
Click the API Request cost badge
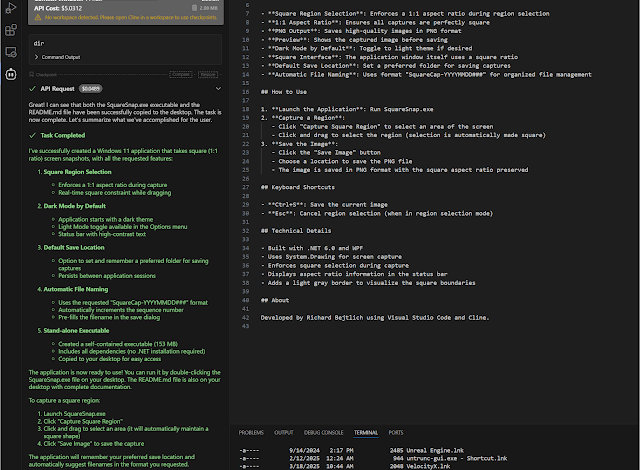pos(91,89)
